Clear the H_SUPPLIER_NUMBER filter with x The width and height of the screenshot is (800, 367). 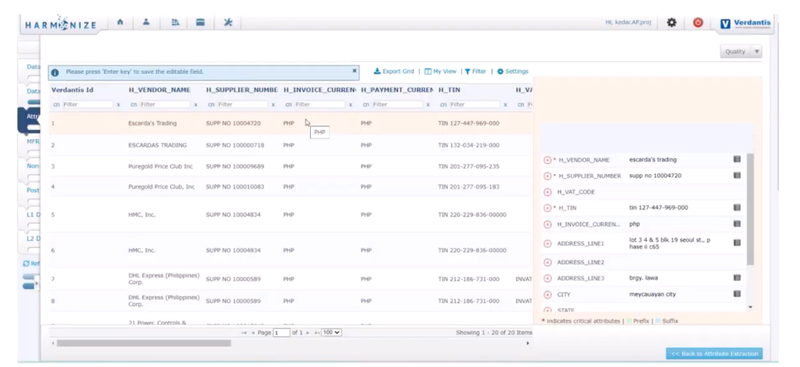[273, 105]
